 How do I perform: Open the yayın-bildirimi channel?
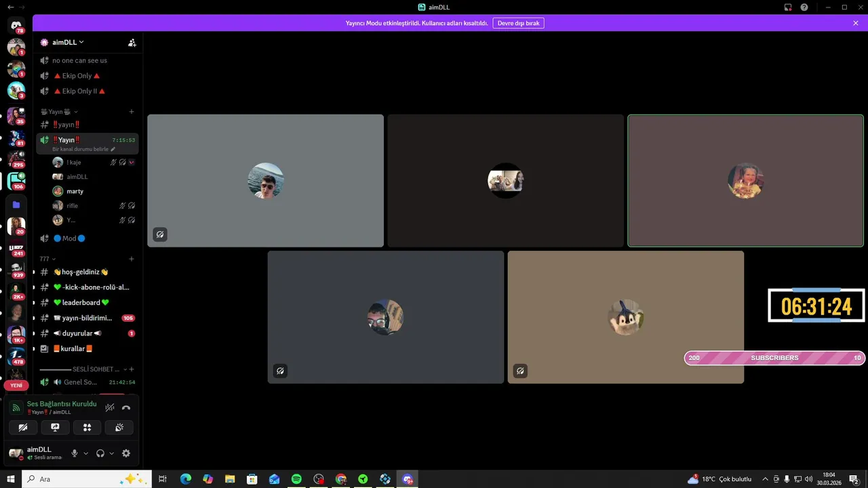click(87, 318)
